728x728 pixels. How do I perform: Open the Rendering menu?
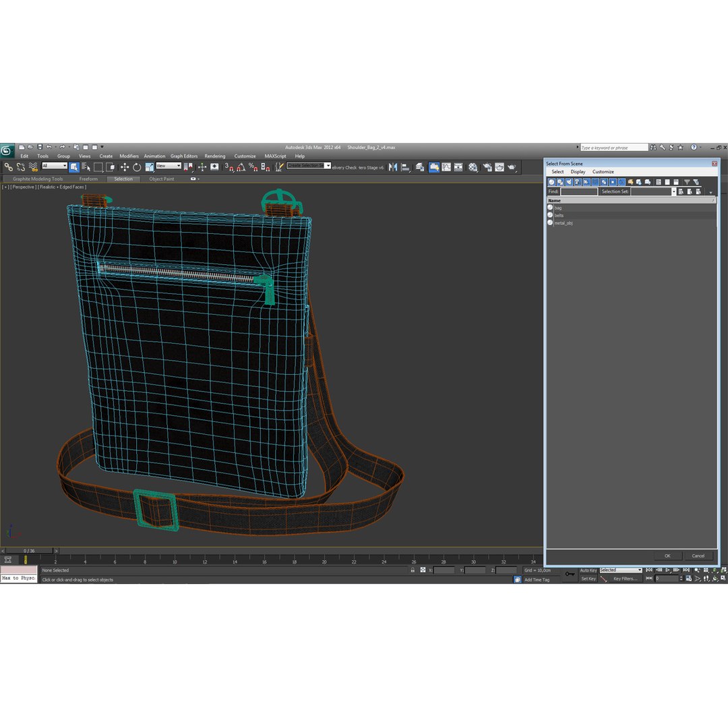point(214,156)
